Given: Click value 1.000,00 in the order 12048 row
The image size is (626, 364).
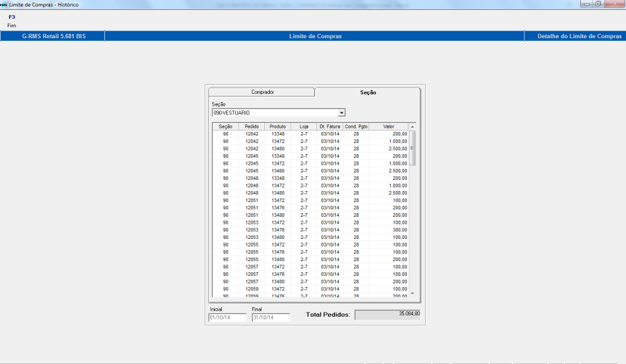Looking at the screenshot, I should [398, 185].
